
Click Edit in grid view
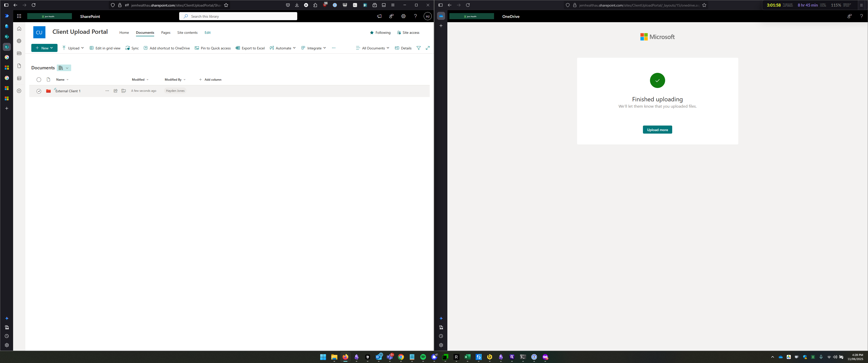pyautogui.click(x=105, y=48)
